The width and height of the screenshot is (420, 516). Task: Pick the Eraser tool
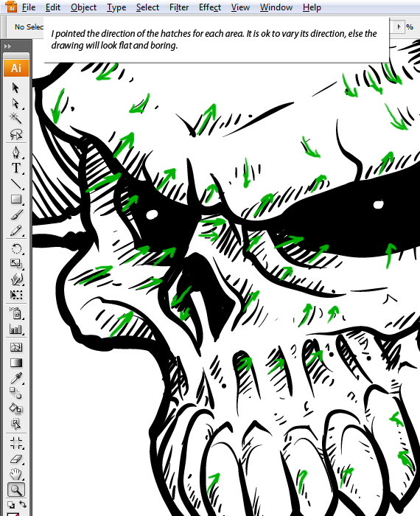15,459
